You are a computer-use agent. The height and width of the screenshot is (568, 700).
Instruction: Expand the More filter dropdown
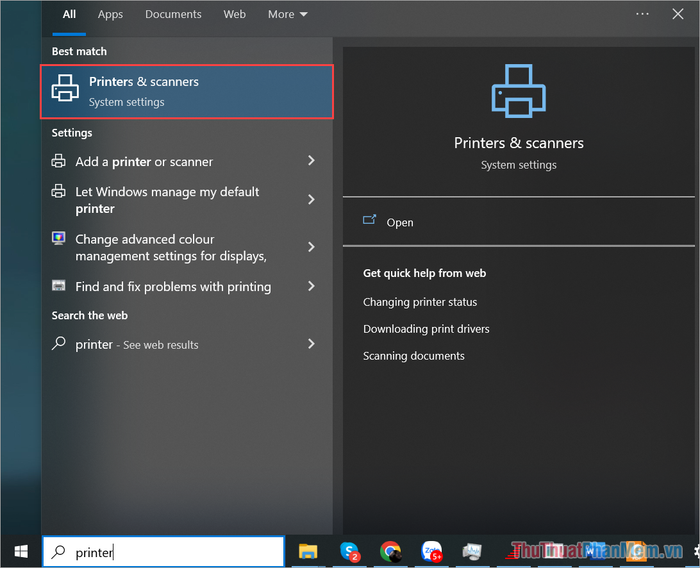288,14
